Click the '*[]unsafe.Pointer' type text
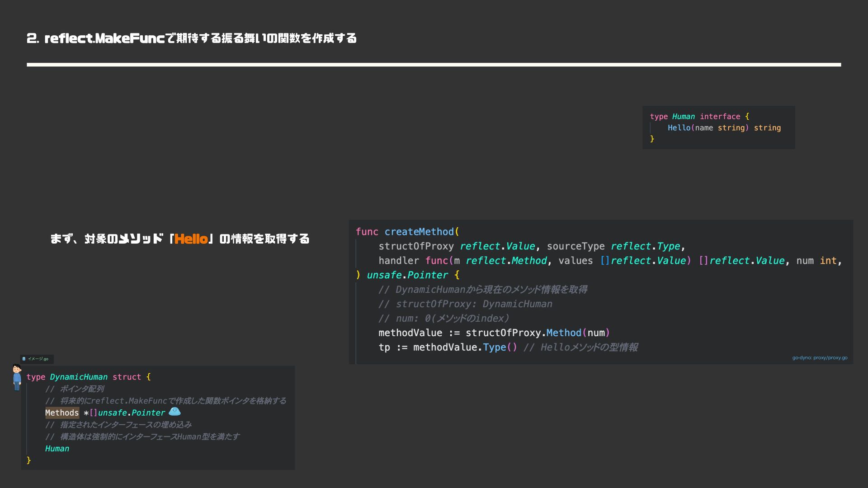868x488 pixels. (x=124, y=413)
